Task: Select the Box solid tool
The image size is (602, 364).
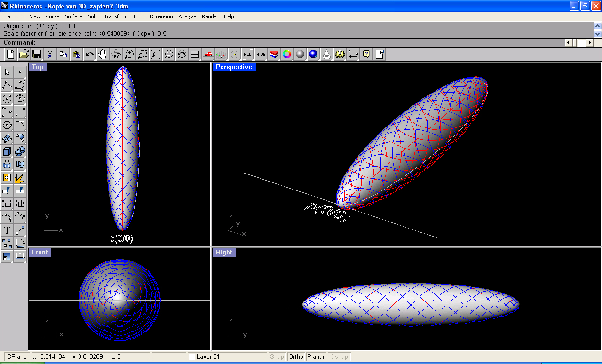Action: (7, 151)
